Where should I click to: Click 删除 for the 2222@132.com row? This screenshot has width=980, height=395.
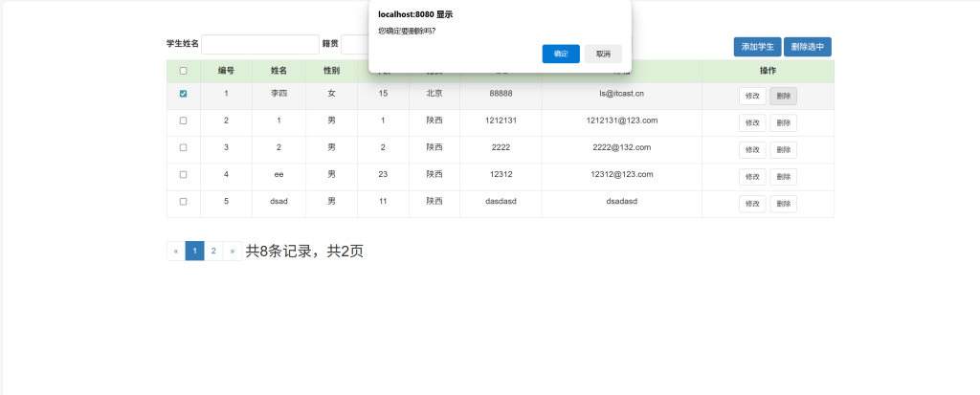[x=783, y=150]
